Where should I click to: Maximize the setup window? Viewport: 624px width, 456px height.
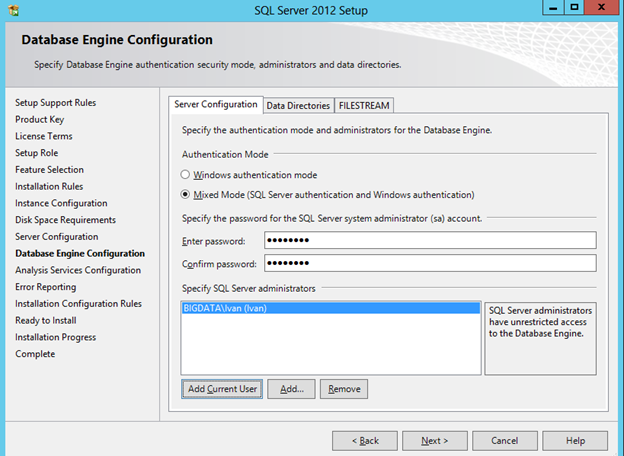coord(574,8)
